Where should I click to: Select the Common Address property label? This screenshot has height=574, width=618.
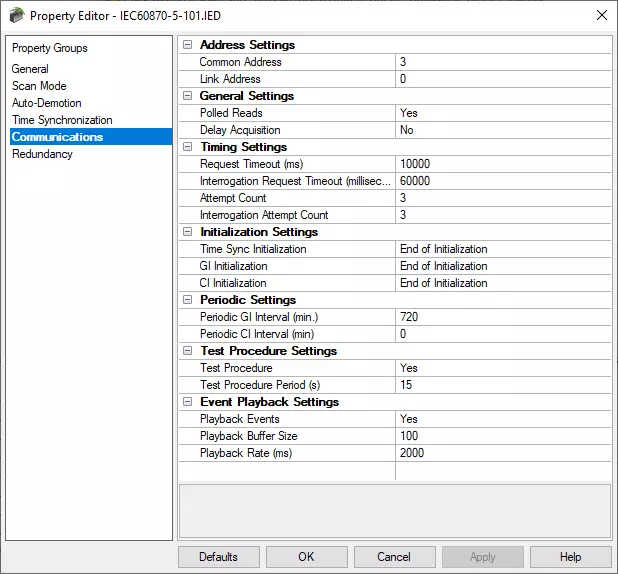tap(240, 62)
